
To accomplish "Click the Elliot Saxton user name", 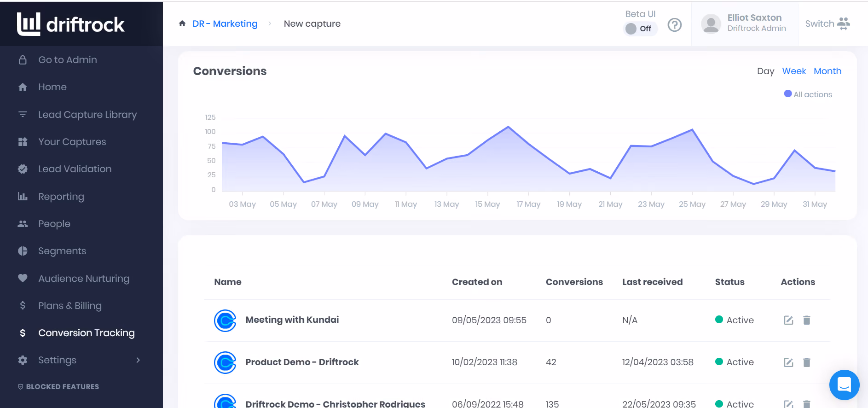I will [754, 17].
